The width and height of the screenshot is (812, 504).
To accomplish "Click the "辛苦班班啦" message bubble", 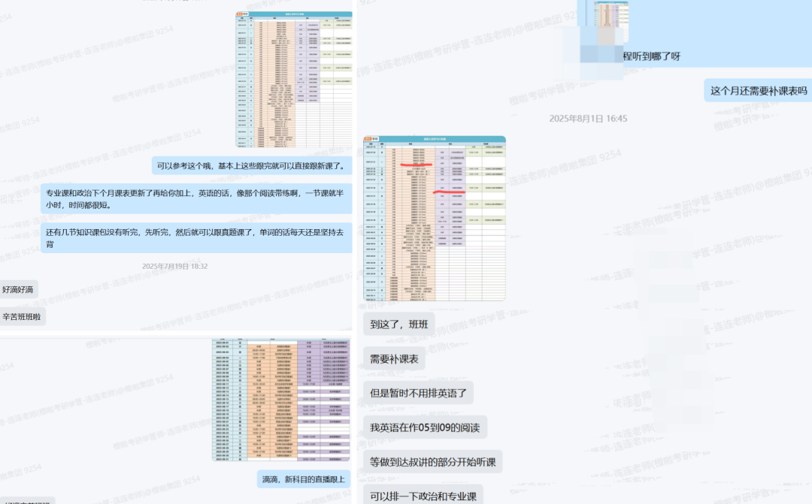I will click(23, 317).
